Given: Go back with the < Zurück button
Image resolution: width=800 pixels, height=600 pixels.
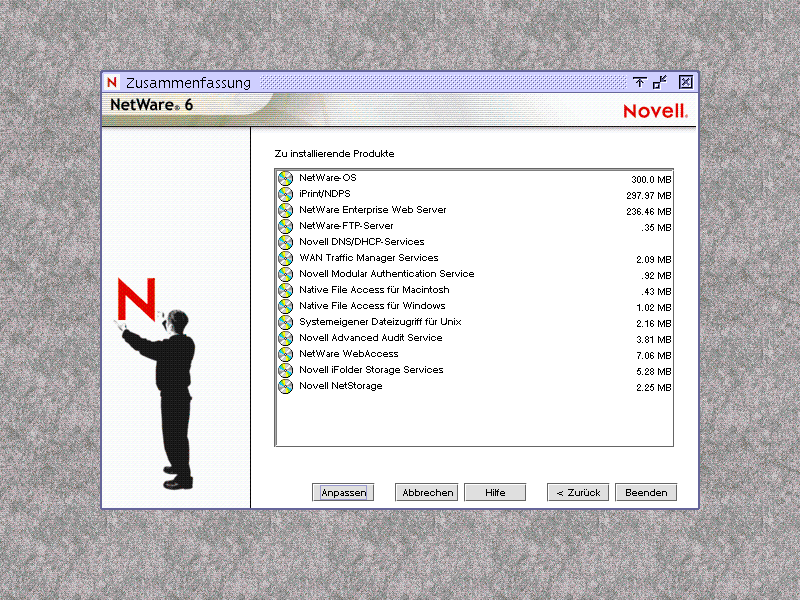Looking at the screenshot, I should point(578,492).
